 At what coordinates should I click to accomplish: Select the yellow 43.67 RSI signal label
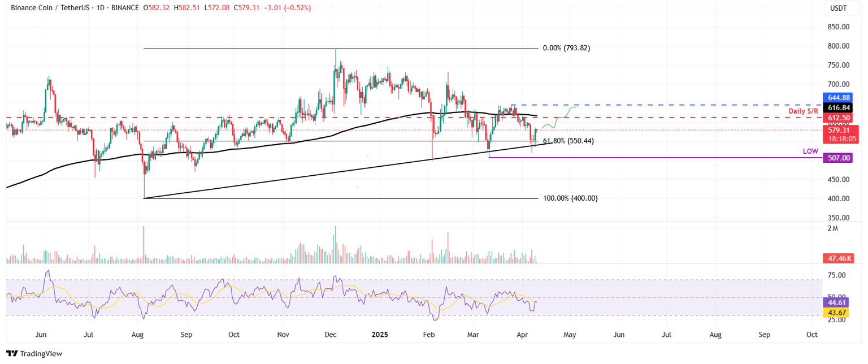838,311
